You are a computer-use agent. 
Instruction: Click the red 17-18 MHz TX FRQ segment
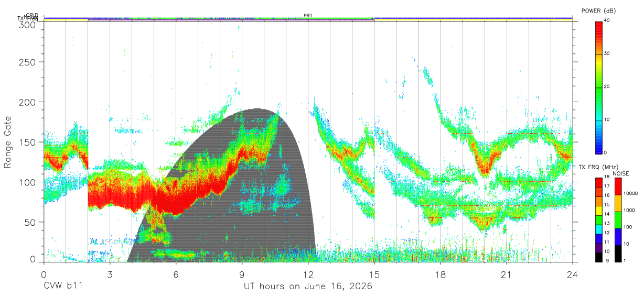point(599,183)
